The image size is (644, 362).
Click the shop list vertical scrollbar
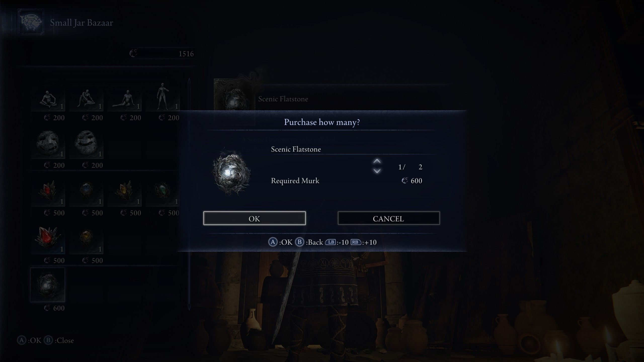[189, 194]
